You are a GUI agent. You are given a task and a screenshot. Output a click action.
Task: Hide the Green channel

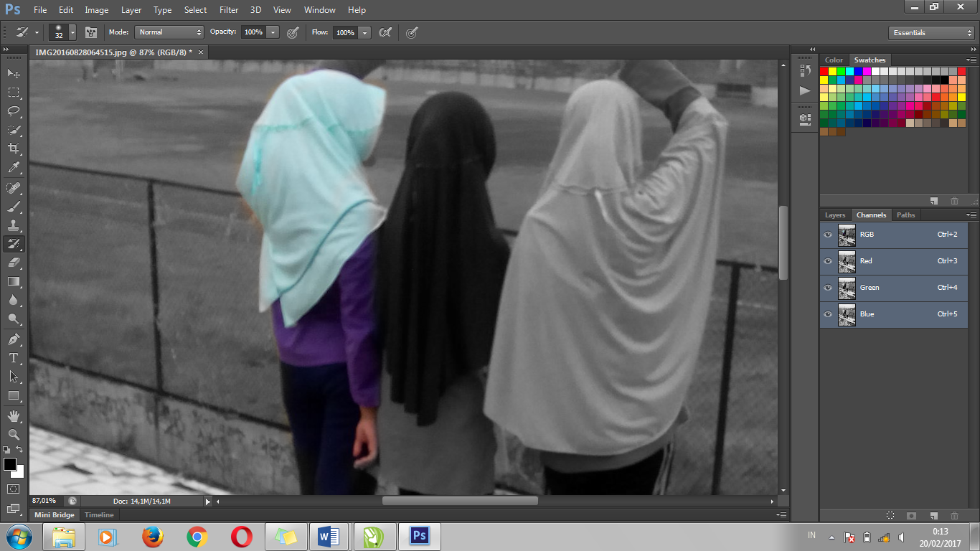pyautogui.click(x=828, y=288)
